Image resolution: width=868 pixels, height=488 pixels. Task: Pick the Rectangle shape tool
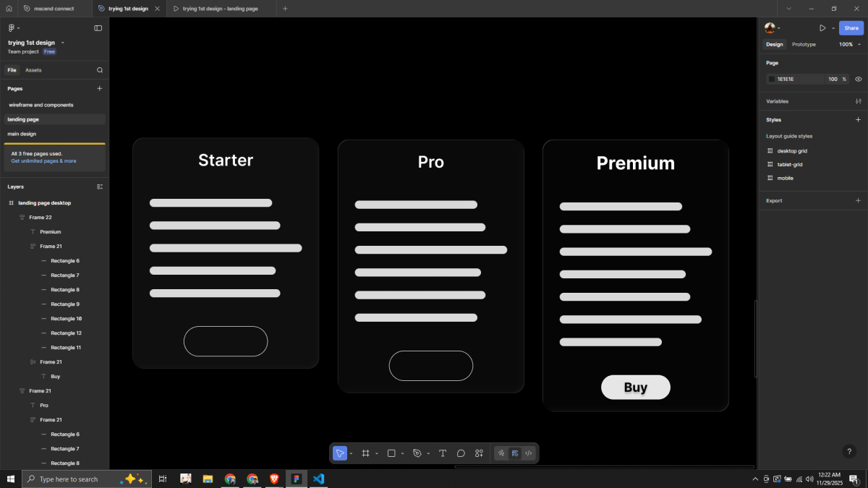coord(391,453)
